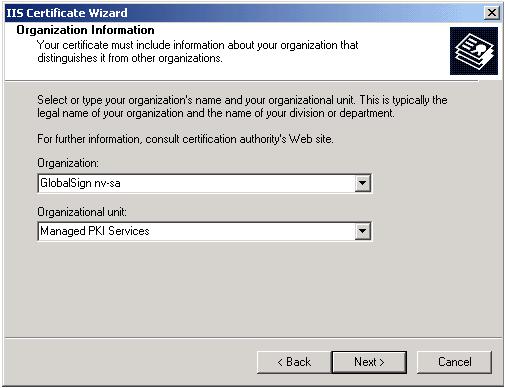Click into the Managed PKI Services field
This screenshot has width=505, height=388.
197,231
